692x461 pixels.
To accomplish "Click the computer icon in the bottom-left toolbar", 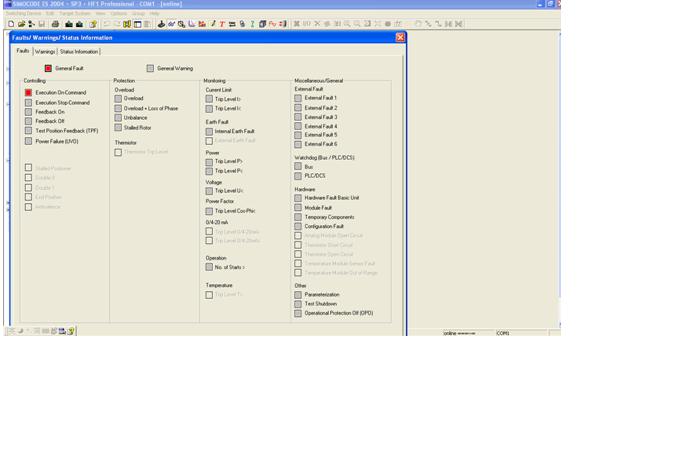I will point(62,330).
